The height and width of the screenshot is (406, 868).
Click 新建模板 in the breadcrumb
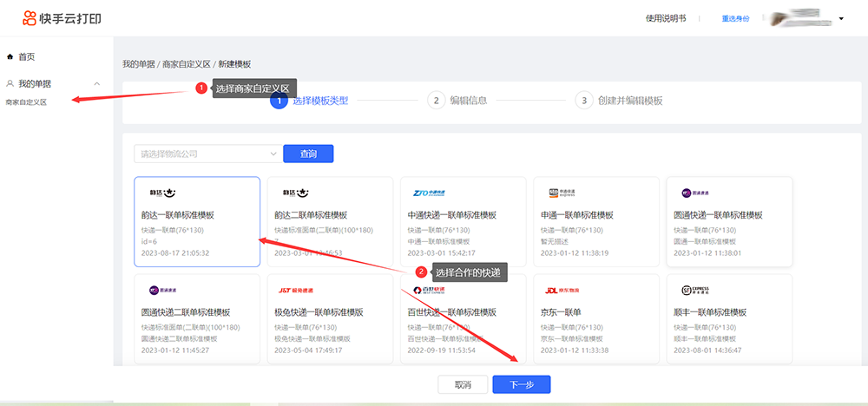tap(234, 64)
